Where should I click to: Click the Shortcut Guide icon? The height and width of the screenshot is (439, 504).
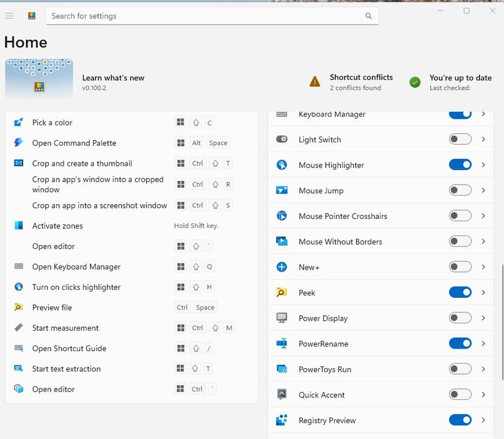pyautogui.click(x=19, y=348)
